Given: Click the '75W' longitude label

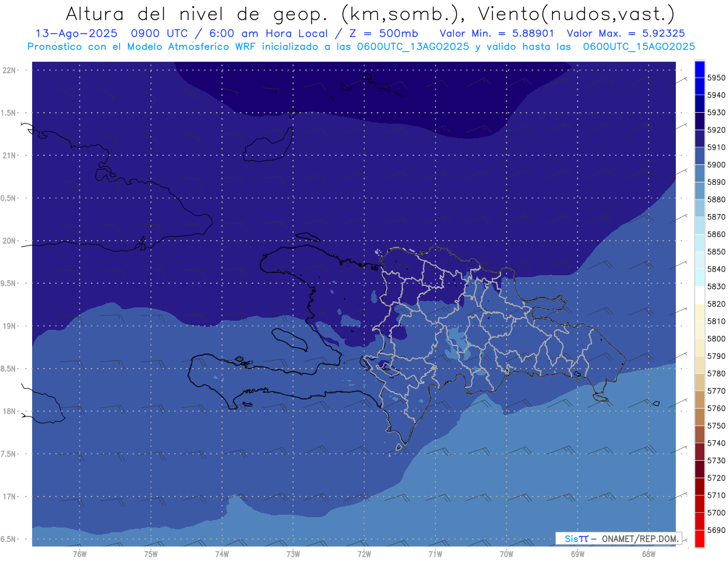Looking at the screenshot, I should coord(150,554).
